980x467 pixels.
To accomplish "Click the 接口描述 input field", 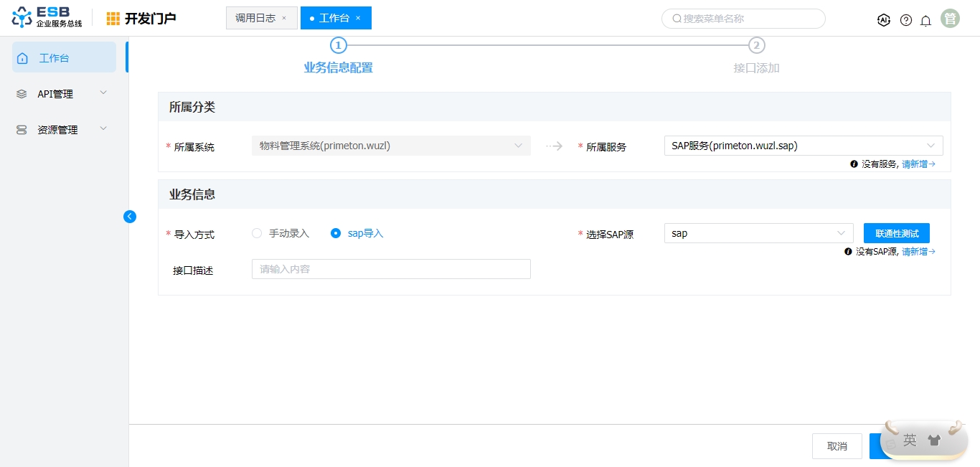I will pyautogui.click(x=391, y=269).
